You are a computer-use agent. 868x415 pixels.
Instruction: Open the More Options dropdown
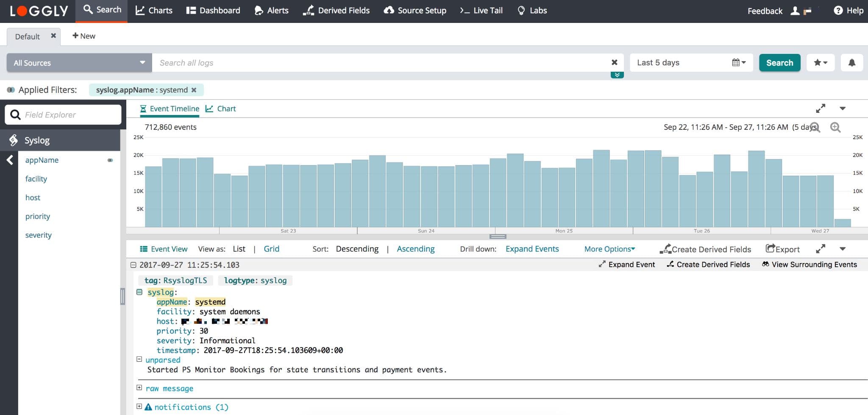(609, 249)
